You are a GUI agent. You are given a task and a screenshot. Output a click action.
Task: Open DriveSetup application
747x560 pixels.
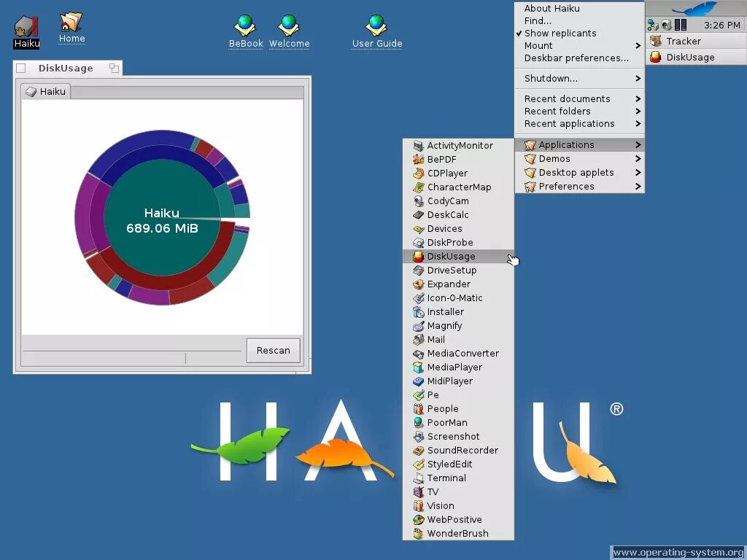click(x=458, y=270)
